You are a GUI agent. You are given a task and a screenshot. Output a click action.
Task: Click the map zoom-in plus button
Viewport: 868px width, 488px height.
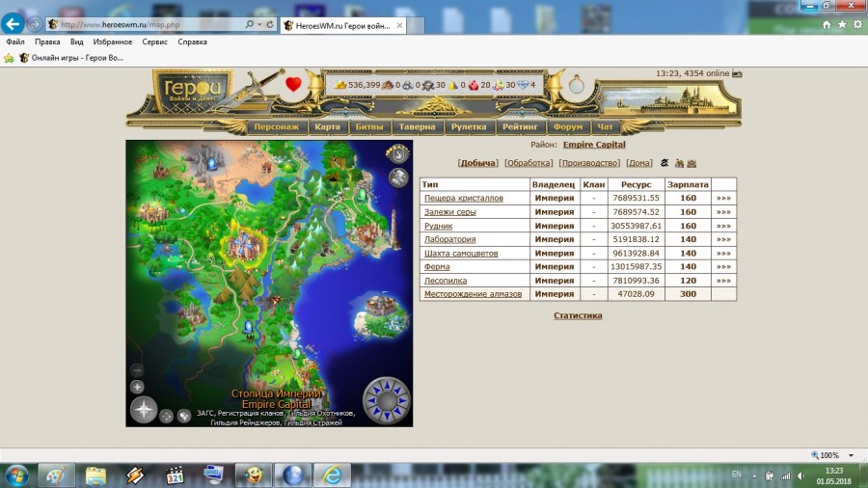[x=137, y=387]
